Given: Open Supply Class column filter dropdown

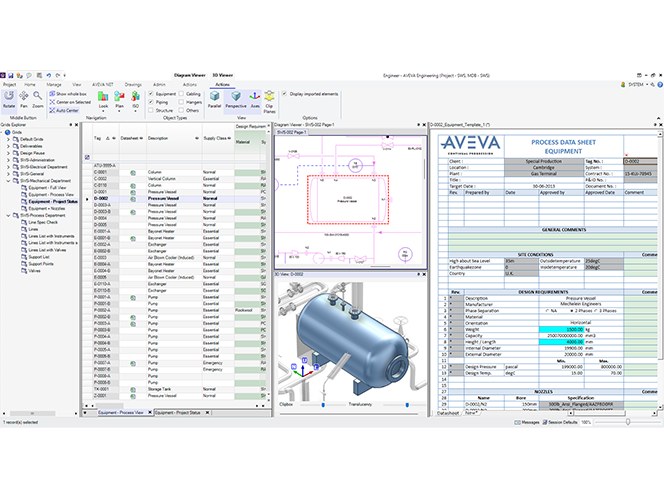Looking at the screenshot, I should (229, 138).
